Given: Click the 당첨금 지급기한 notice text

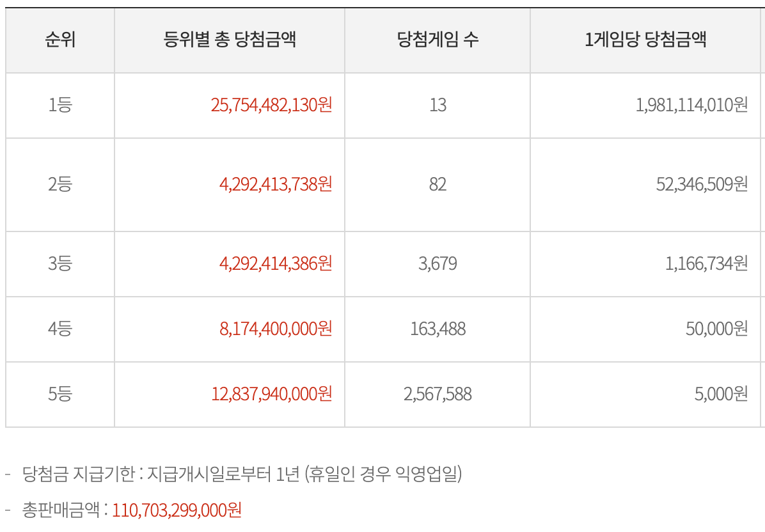Looking at the screenshot, I should (242, 474).
